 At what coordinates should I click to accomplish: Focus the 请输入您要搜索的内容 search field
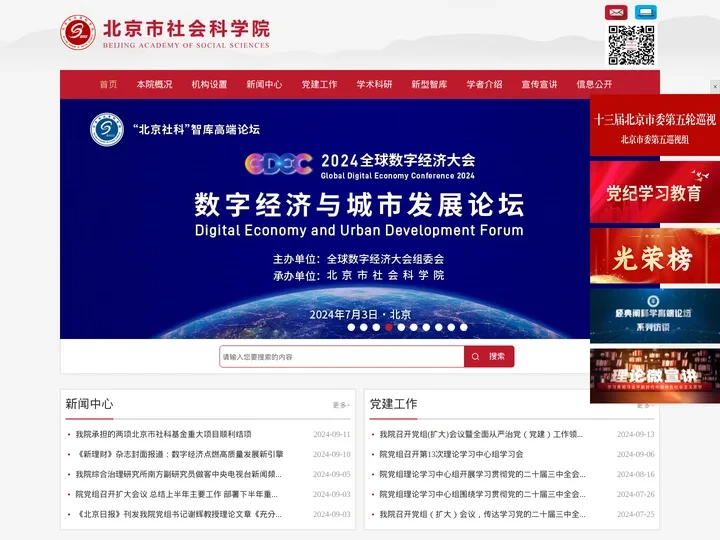click(342, 357)
